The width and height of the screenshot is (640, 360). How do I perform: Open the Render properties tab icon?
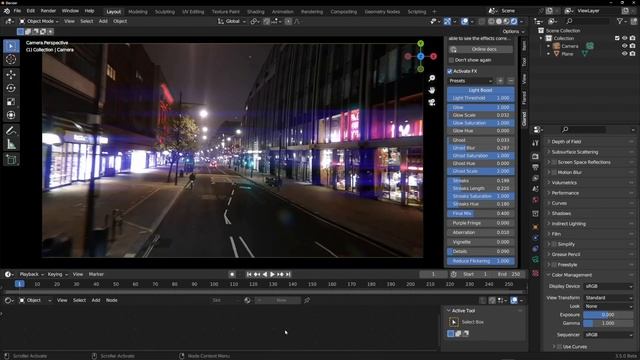[x=536, y=157]
